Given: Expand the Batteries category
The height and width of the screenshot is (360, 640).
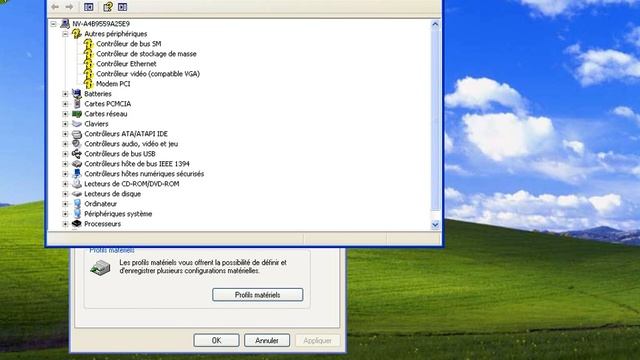Looking at the screenshot, I should tap(65, 94).
